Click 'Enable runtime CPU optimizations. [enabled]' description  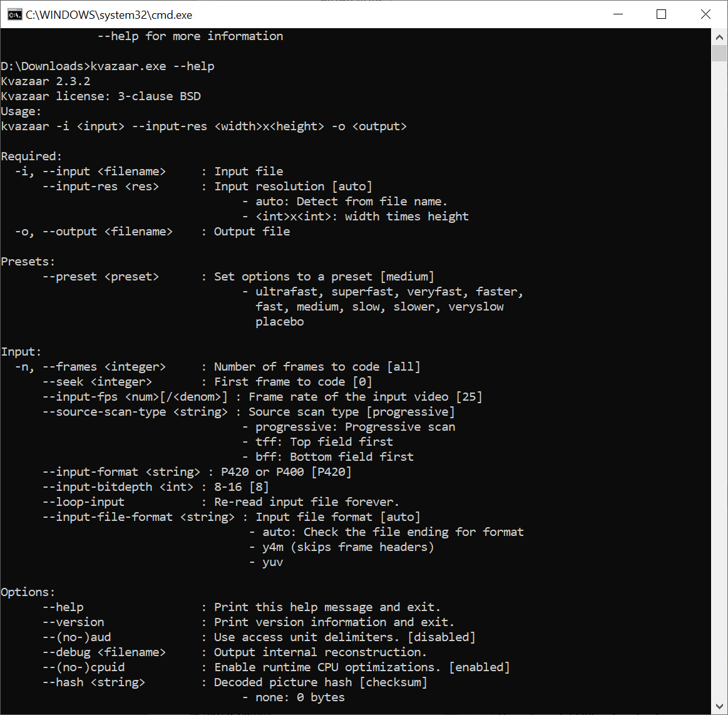(x=362, y=667)
